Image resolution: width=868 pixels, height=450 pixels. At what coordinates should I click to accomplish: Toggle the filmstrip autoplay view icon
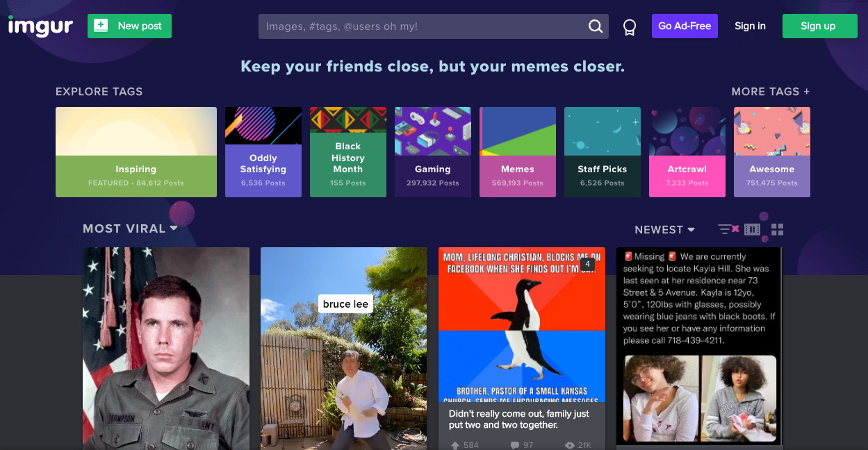click(x=752, y=229)
